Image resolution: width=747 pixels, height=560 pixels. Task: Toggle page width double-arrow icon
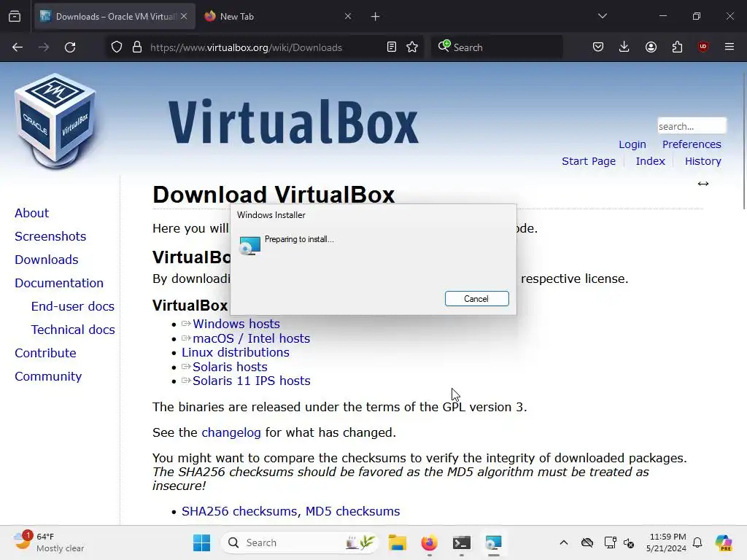pyautogui.click(x=703, y=184)
